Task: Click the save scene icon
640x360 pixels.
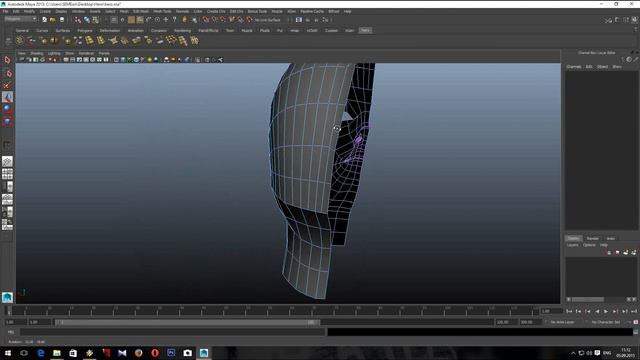Action: (62, 20)
